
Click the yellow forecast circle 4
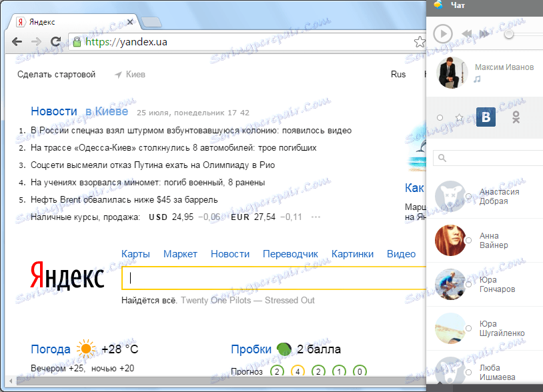coord(297,371)
